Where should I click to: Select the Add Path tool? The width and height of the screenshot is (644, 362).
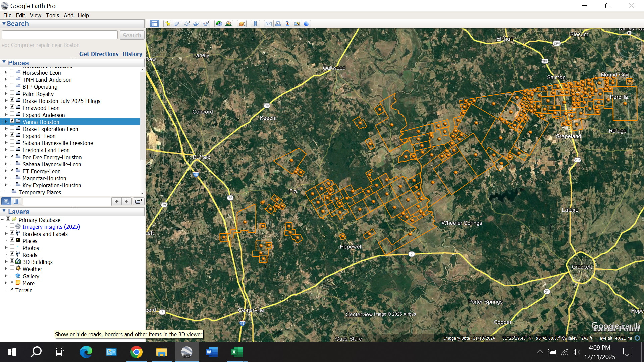[x=187, y=24]
